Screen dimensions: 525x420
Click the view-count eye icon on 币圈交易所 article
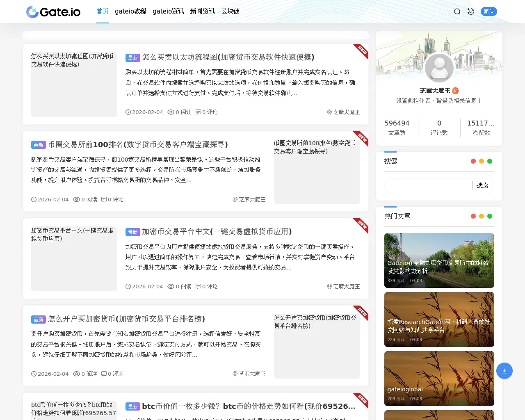[x=76, y=199]
